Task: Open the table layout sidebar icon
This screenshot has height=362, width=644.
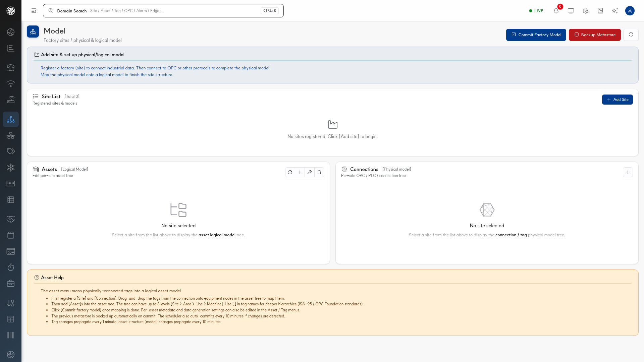Action: tap(11, 319)
